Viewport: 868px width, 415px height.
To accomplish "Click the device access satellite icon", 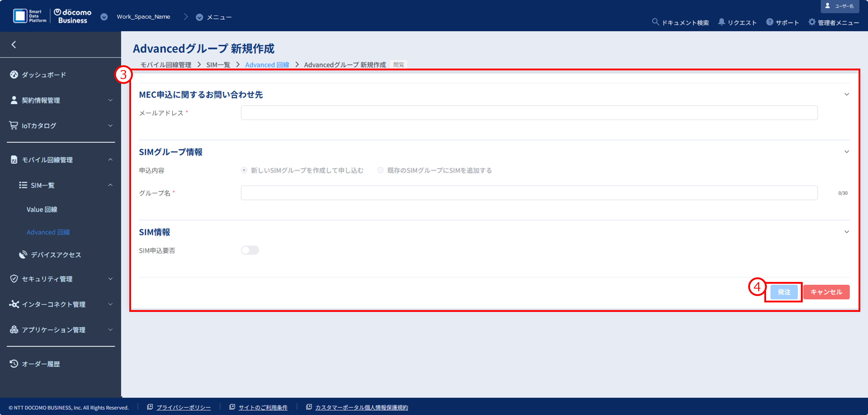I will (23, 255).
